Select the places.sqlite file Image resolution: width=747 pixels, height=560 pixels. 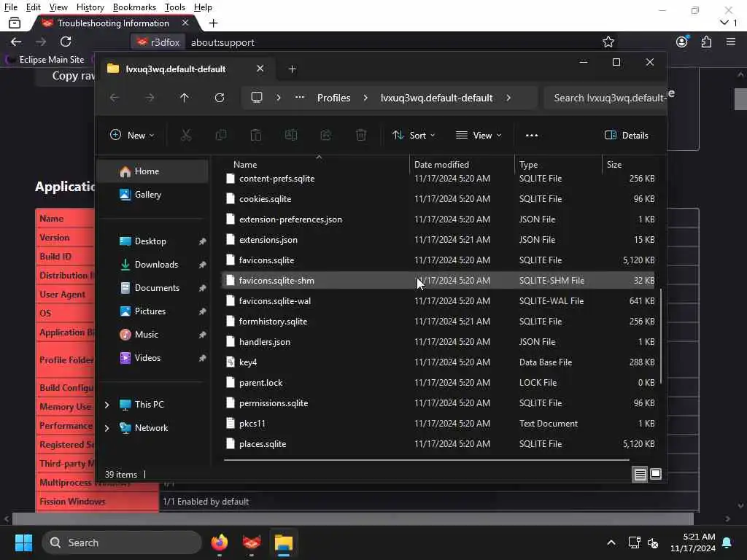pyautogui.click(x=440, y=444)
